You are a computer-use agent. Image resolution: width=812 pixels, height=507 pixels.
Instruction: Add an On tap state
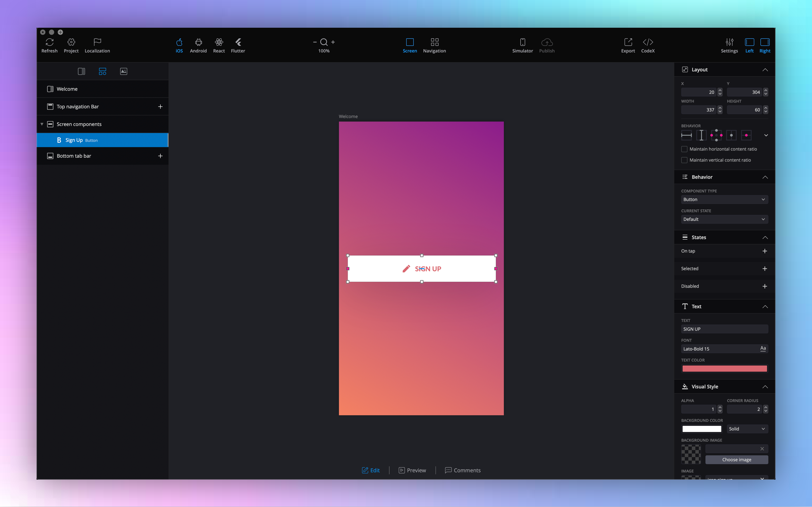(765, 251)
